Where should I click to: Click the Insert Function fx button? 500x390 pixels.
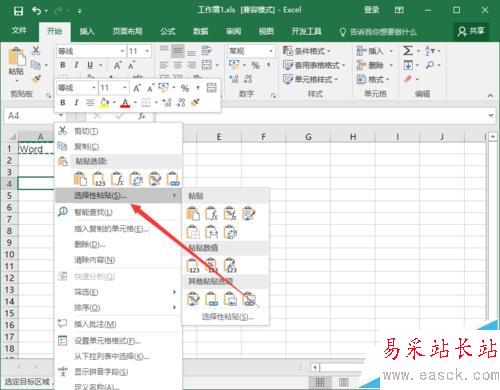point(142,116)
